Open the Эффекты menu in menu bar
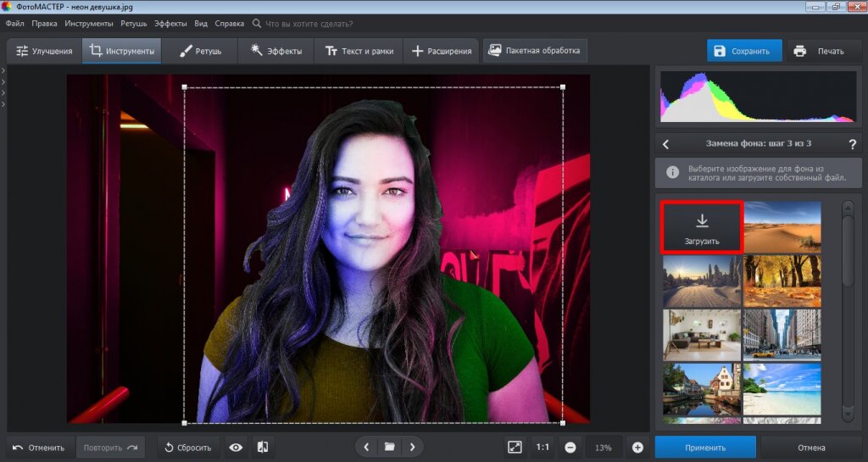Viewport: 868px width, 462px height. [x=170, y=24]
